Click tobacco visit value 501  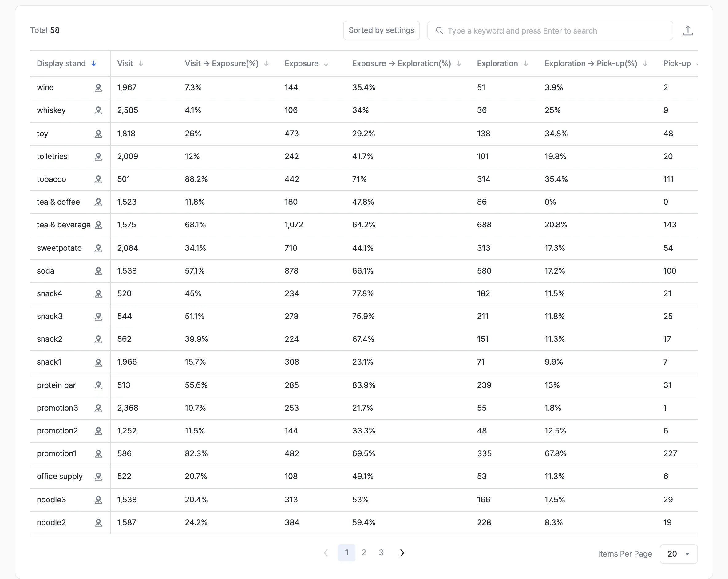pyautogui.click(x=124, y=179)
